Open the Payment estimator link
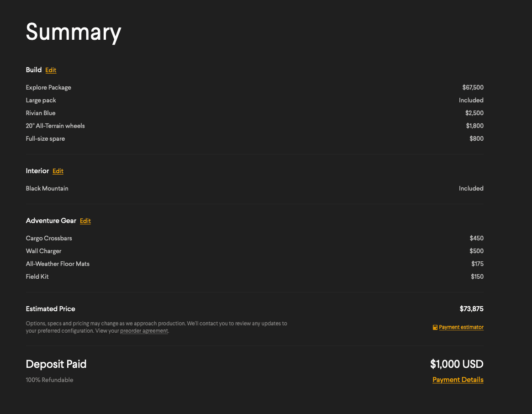Screen dimensions: 532x414 (x=461, y=327)
